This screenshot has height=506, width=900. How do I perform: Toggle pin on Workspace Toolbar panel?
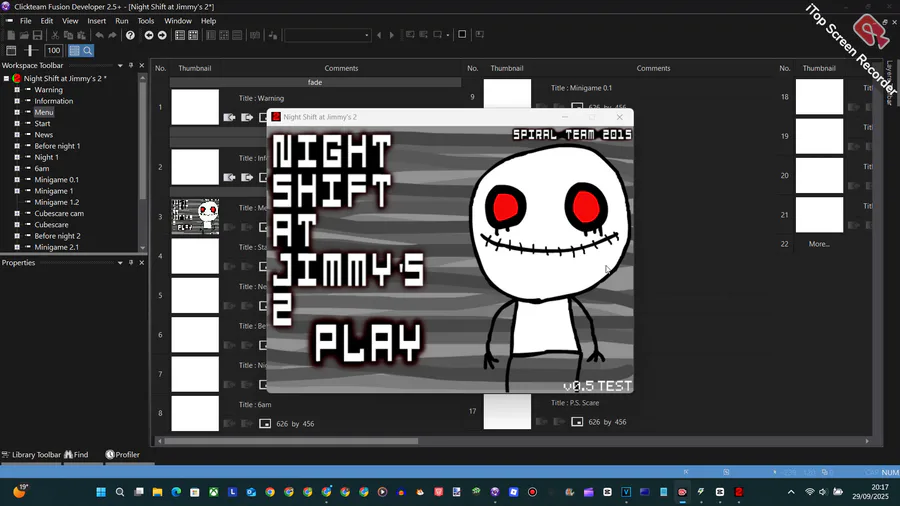[131, 65]
